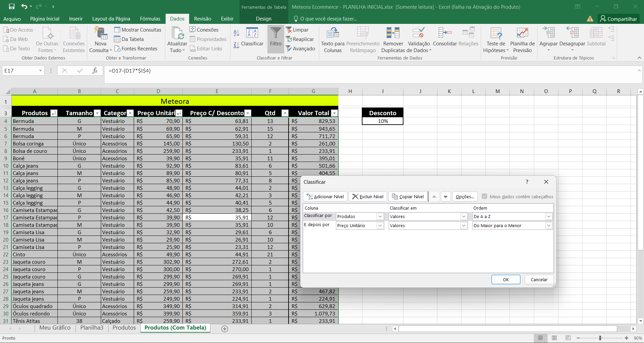Click Excluir Nível button
The image size is (644, 343).
click(368, 197)
